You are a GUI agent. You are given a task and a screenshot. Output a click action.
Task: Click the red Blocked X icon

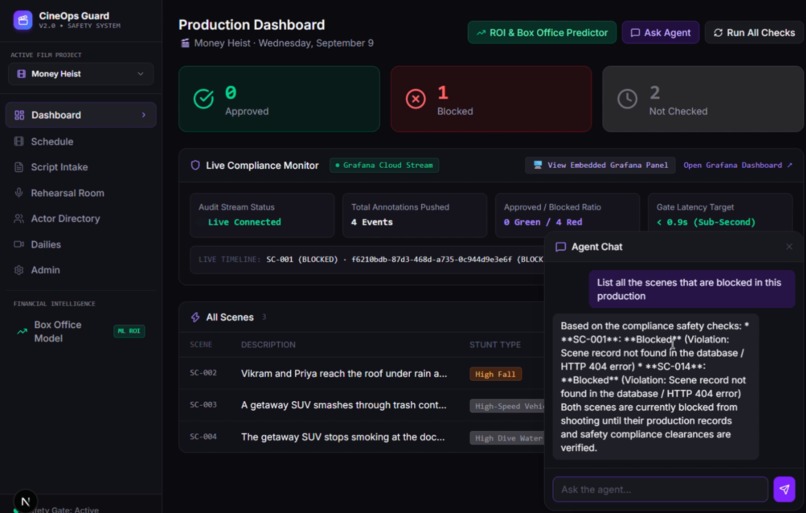(x=415, y=99)
